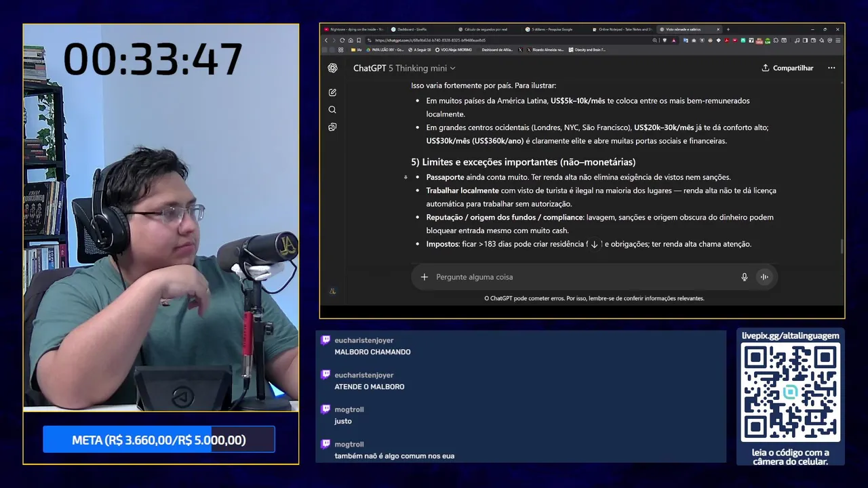Open the library icon in ChatGPT sidebar
Screen dimensions: 868x488
coord(332,127)
